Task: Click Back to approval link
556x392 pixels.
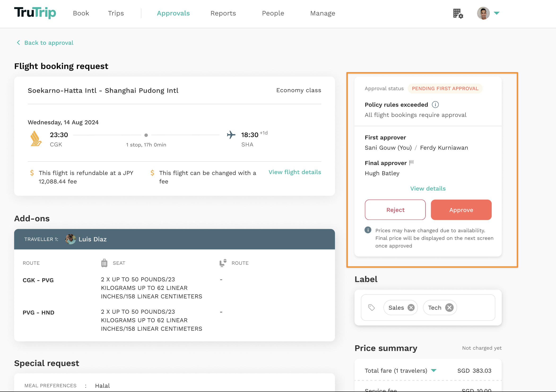Action: coord(49,43)
